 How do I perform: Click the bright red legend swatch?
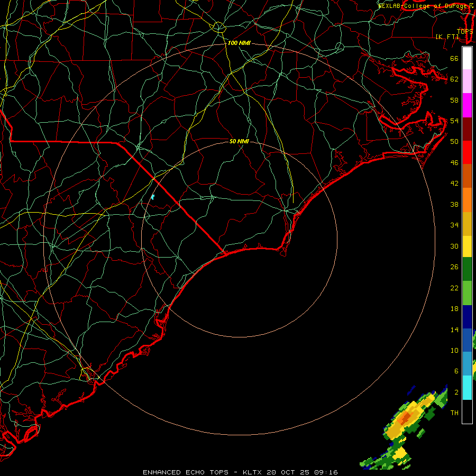467,152
